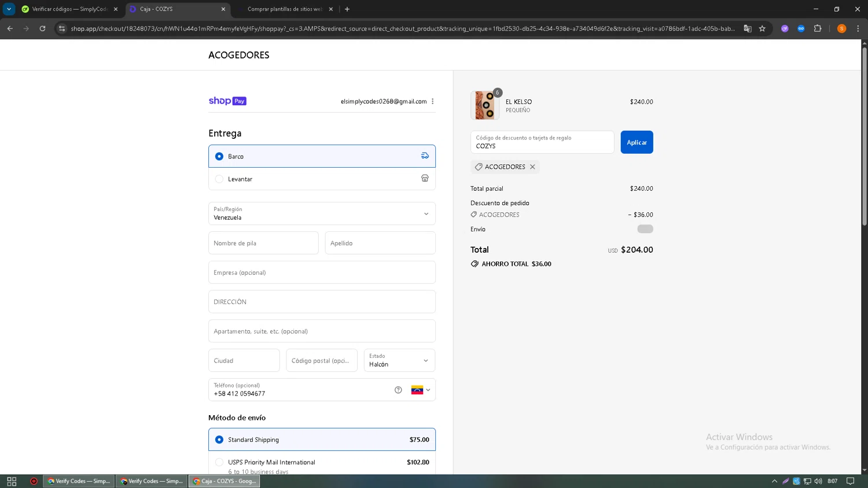Click the network icon in system tray

[x=807, y=481]
